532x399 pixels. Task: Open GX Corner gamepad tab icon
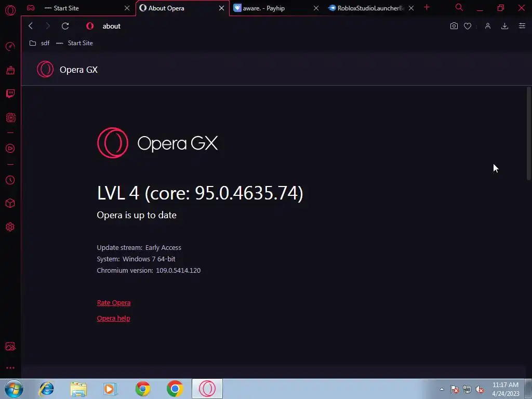point(31,8)
